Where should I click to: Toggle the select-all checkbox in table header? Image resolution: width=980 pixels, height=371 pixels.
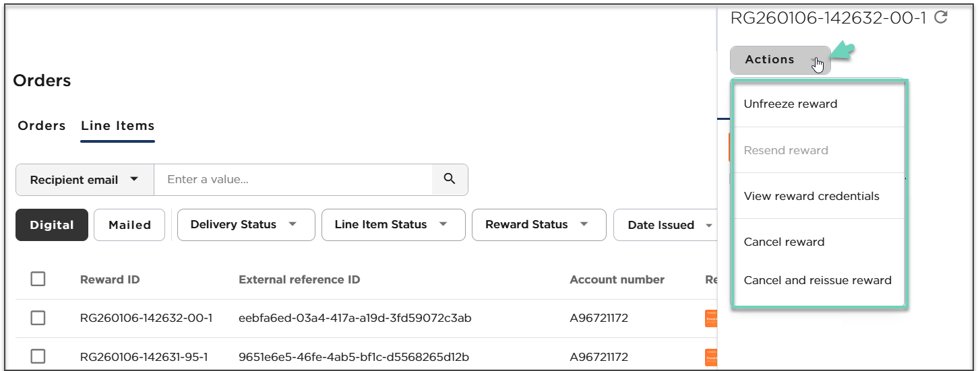[x=38, y=279]
